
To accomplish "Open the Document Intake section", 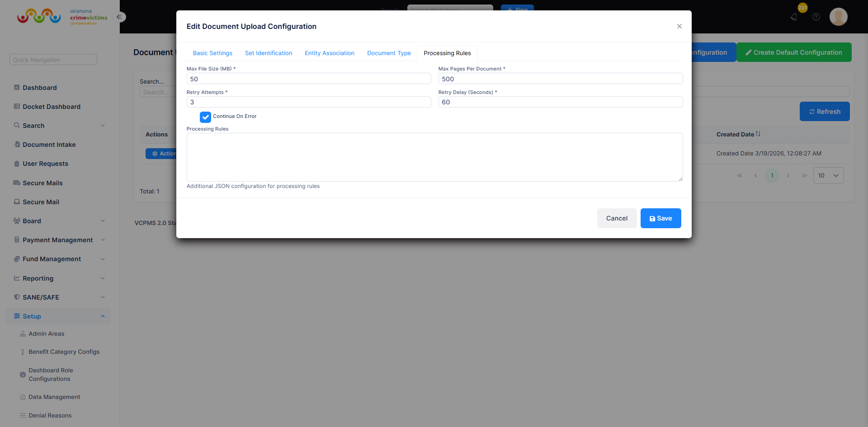I will (49, 145).
